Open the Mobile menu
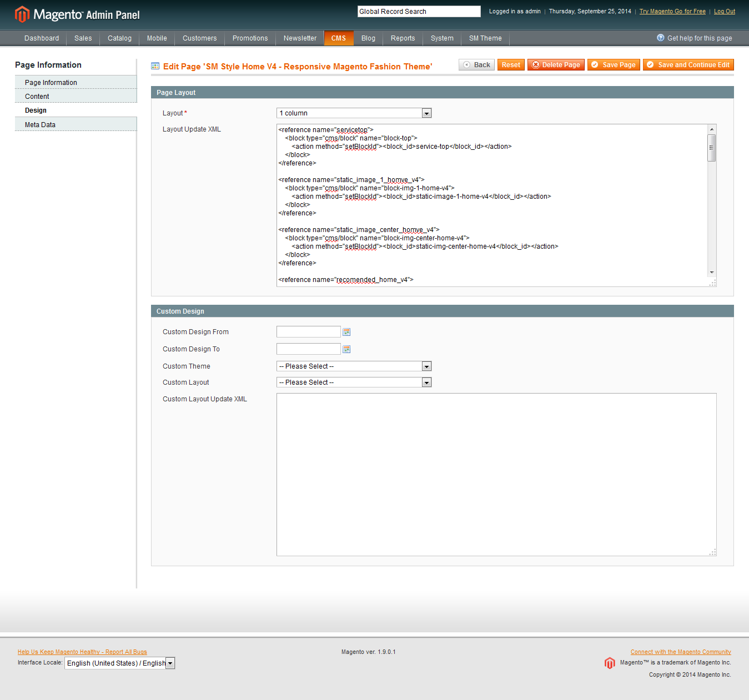 pyautogui.click(x=157, y=38)
